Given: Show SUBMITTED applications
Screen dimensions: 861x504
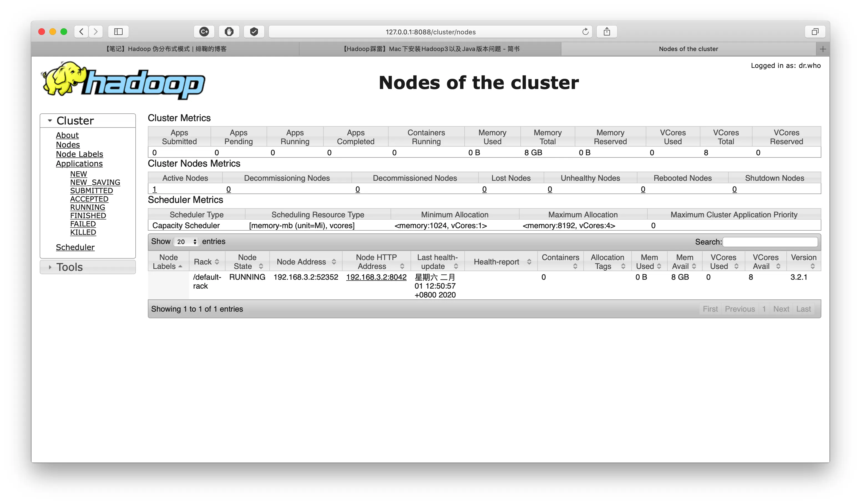Looking at the screenshot, I should [92, 190].
